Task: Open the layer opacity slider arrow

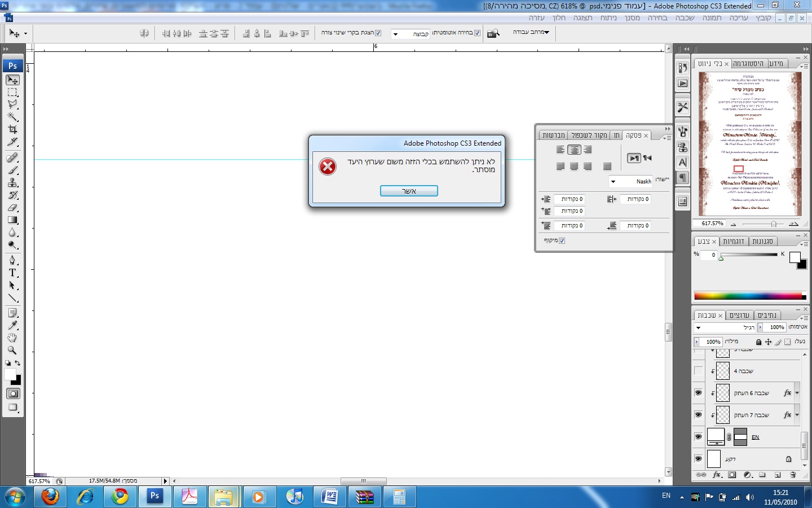Action: pos(761,327)
